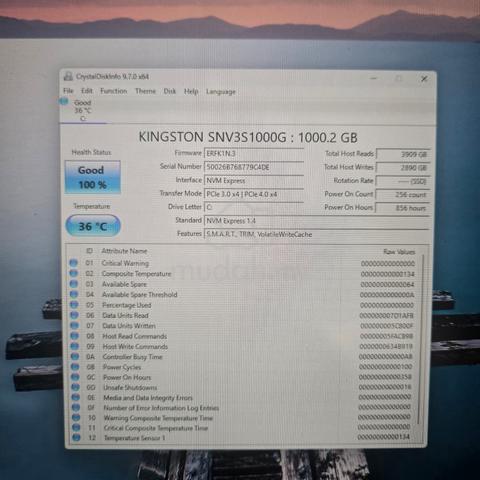Click the status orb for Unsafe Shutdowns
The image size is (480, 480).
[75, 387]
